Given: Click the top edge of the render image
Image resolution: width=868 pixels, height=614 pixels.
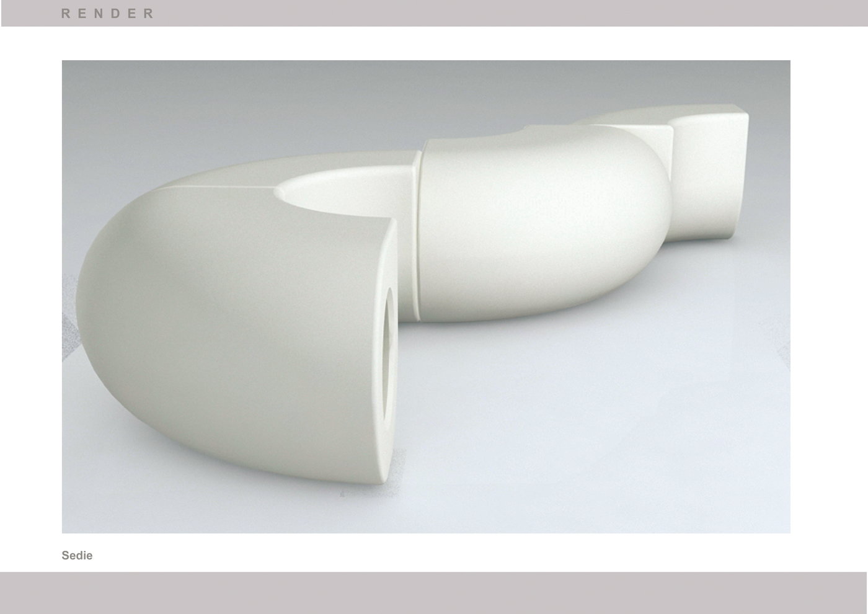Looking at the screenshot, I should tap(426, 61).
